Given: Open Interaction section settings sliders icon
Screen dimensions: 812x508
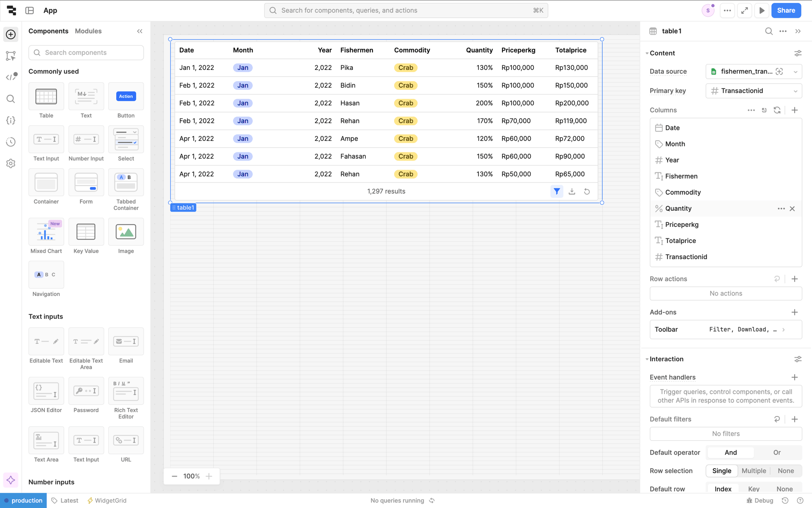Looking at the screenshot, I should click(798, 359).
